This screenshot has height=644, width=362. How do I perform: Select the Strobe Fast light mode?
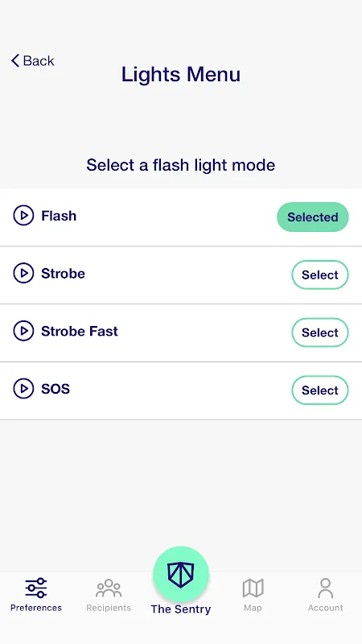point(320,332)
